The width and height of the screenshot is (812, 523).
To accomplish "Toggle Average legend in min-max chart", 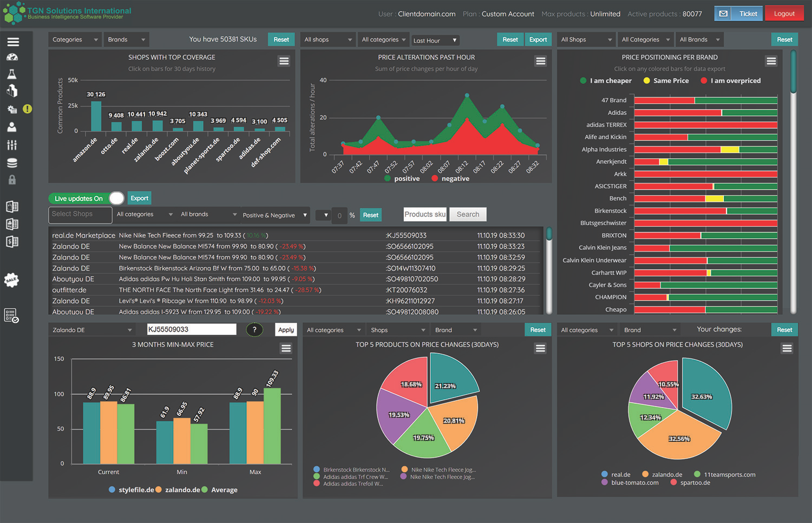I will pyautogui.click(x=219, y=489).
